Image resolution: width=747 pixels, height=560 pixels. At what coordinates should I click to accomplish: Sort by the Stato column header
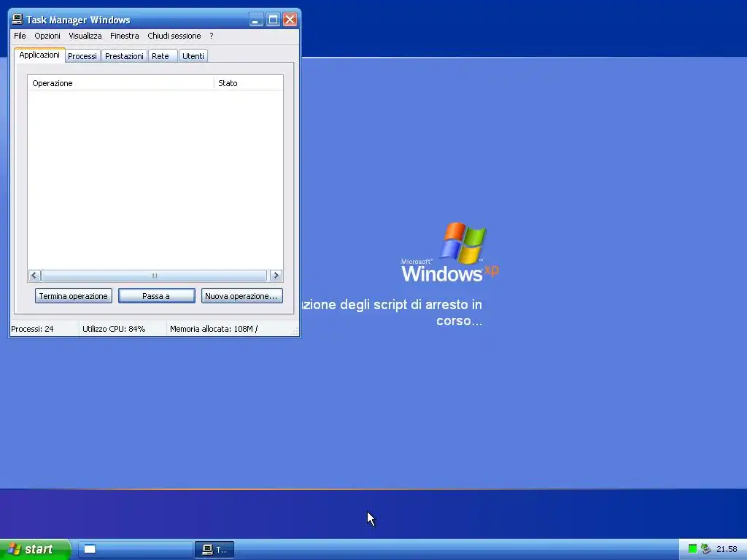tap(248, 83)
